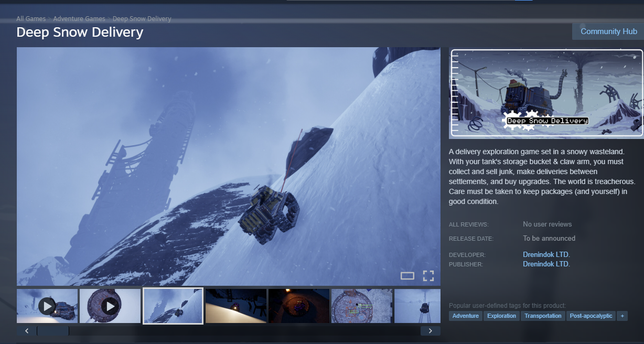Play the second trailer thumbnail video
This screenshot has height=344, width=644.
coord(110,306)
